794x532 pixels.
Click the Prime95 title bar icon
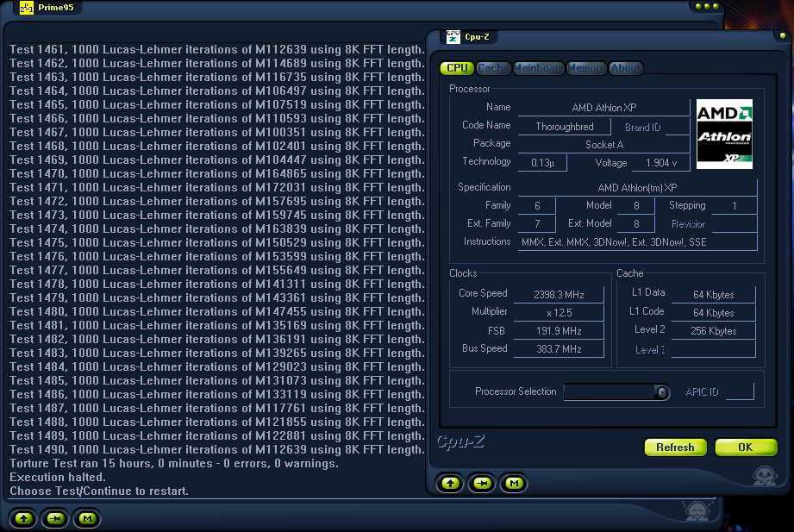(x=27, y=8)
